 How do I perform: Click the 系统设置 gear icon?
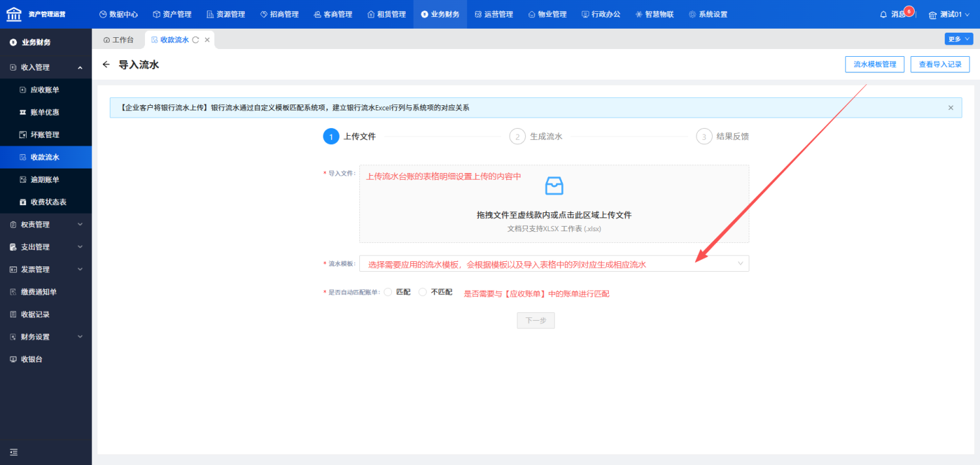(x=693, y=14)
